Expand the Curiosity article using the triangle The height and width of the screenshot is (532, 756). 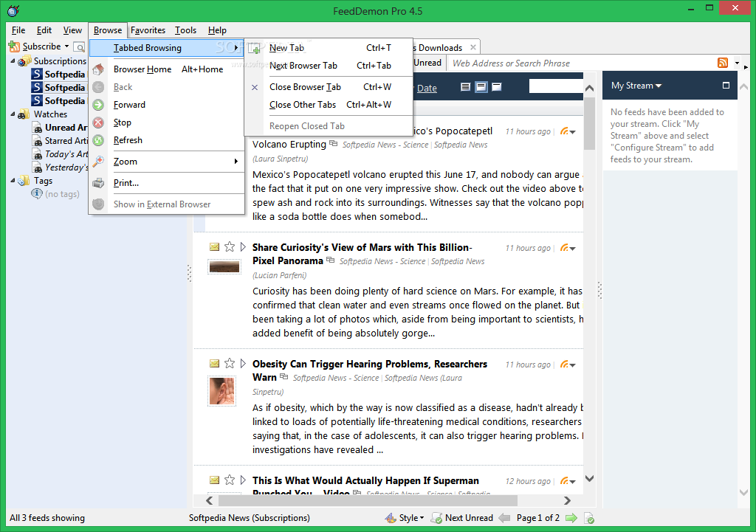243,246
